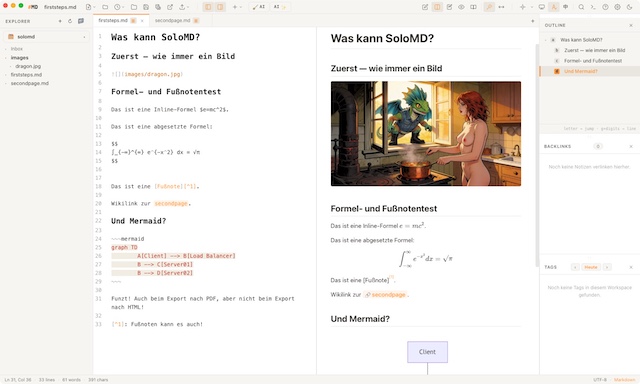
Task: Click the save-all copies icon
Action: tap(158, 7)
